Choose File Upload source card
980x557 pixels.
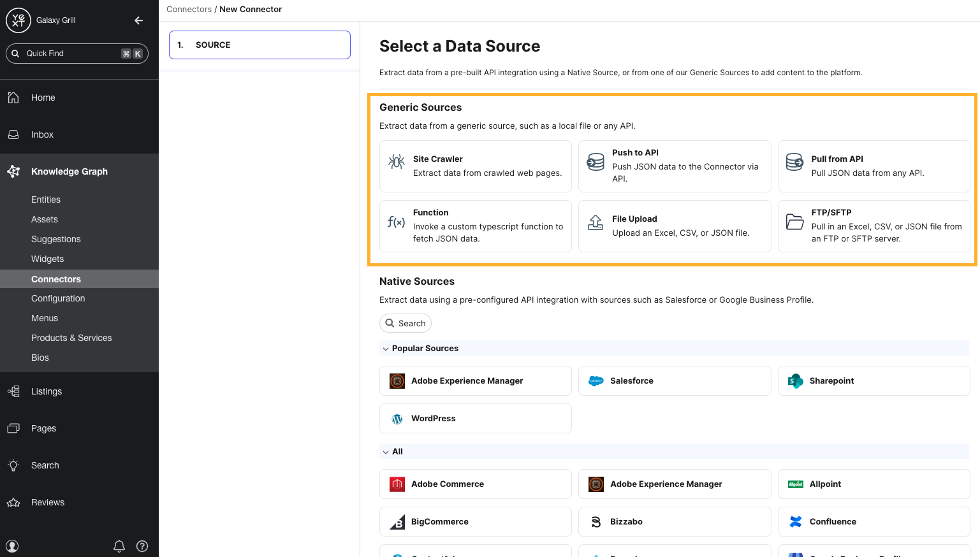pyautogui.click(x=675, y=226)
